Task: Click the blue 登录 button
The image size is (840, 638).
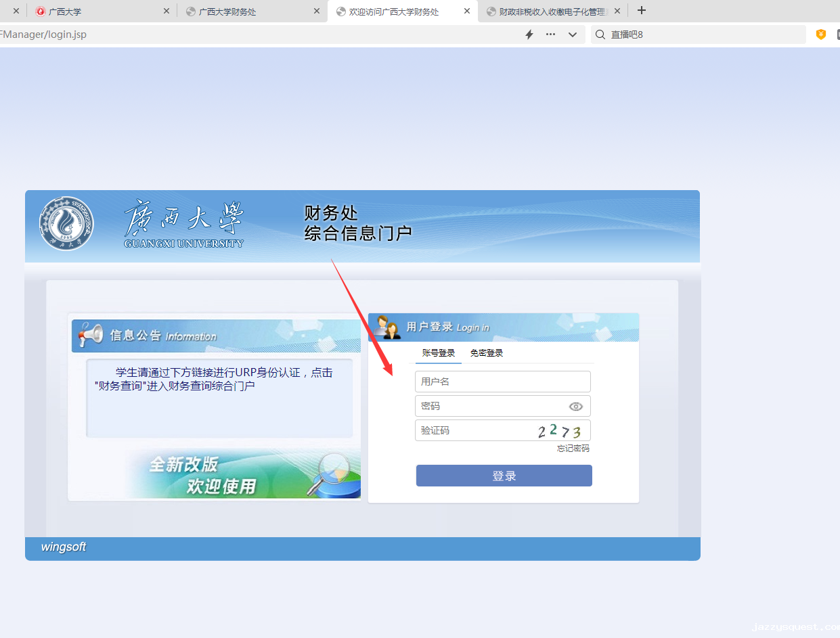Action: pyautogui.click(x=504, y=476)
